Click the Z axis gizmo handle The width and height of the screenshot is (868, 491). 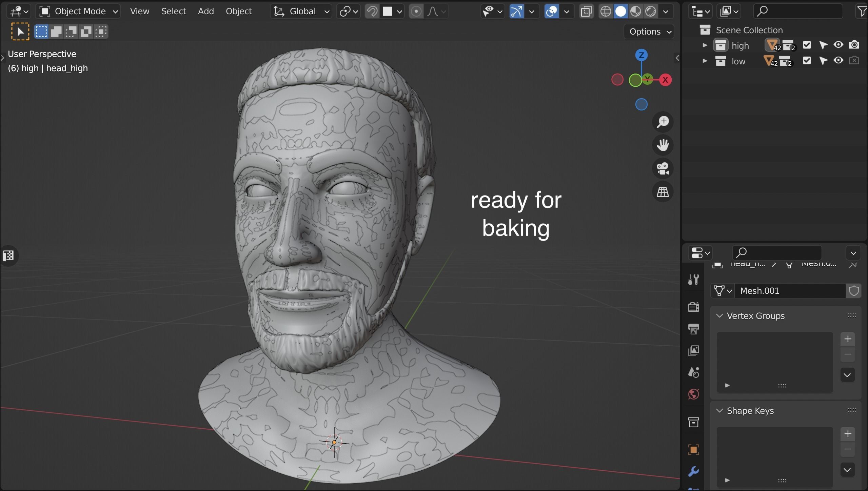(641, 55)
